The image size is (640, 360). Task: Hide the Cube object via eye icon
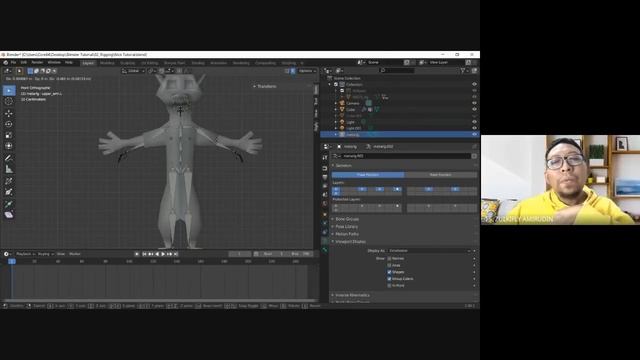pos(474,109)
